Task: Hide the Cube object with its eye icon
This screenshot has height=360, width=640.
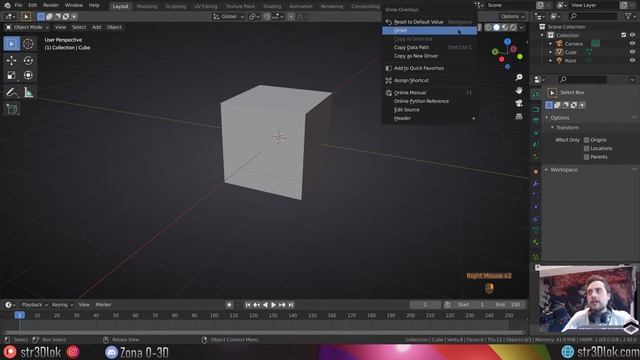Action: click(632, 52)
